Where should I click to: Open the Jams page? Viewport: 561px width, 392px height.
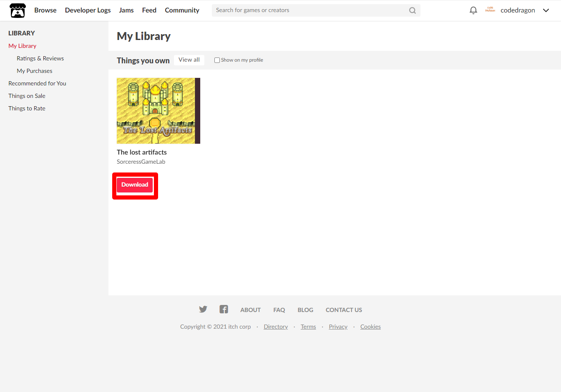(126, 10)
